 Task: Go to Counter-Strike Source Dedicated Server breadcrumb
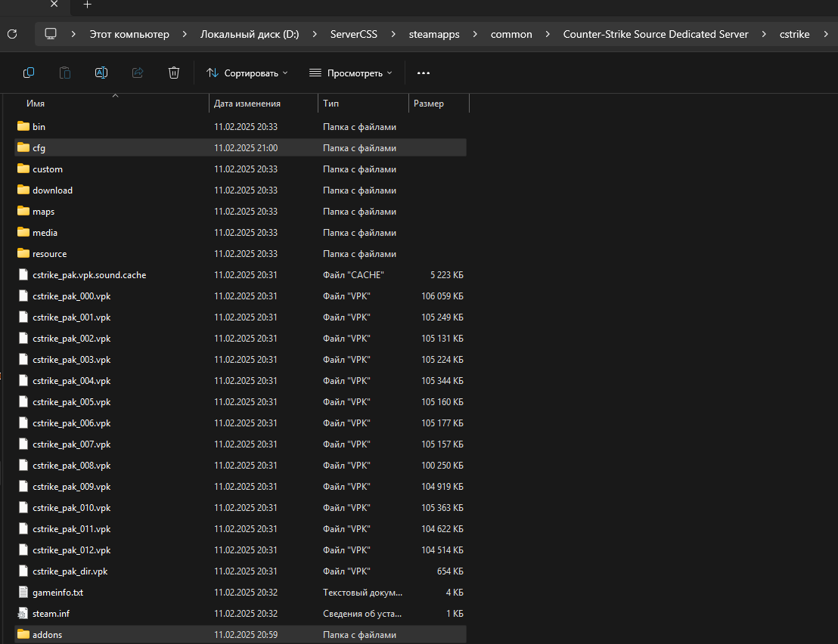click(656, 34)
